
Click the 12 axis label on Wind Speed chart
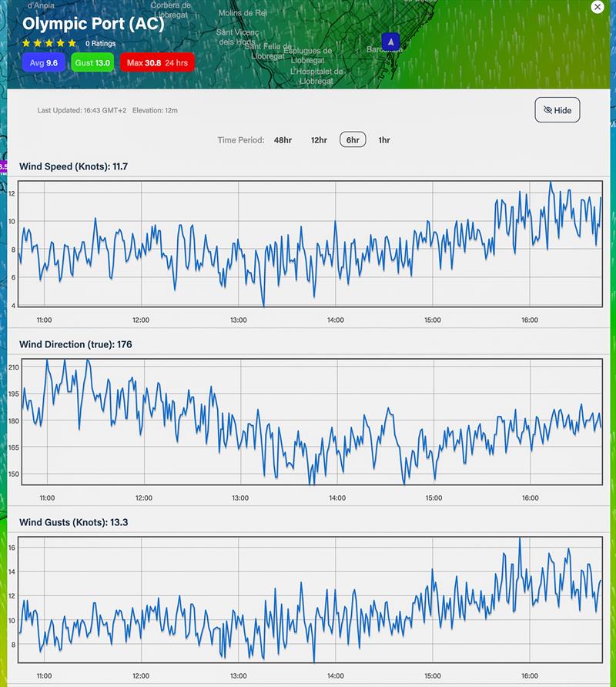(12, 193)
